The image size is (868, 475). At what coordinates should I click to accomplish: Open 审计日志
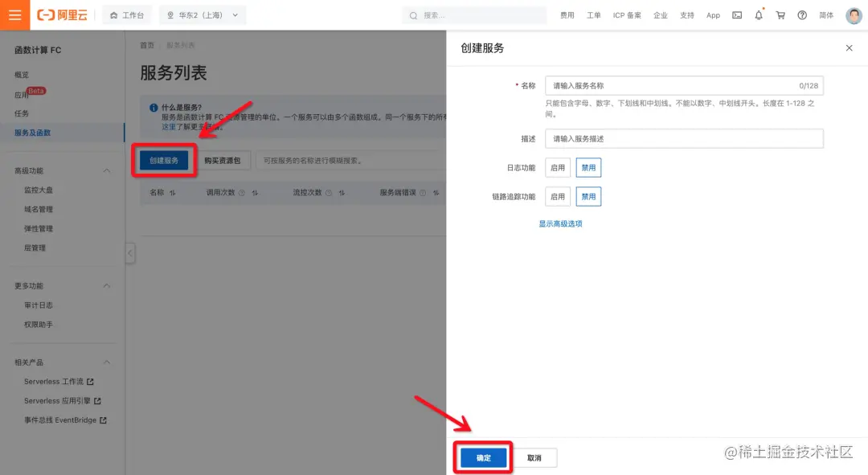click(39, 305)
